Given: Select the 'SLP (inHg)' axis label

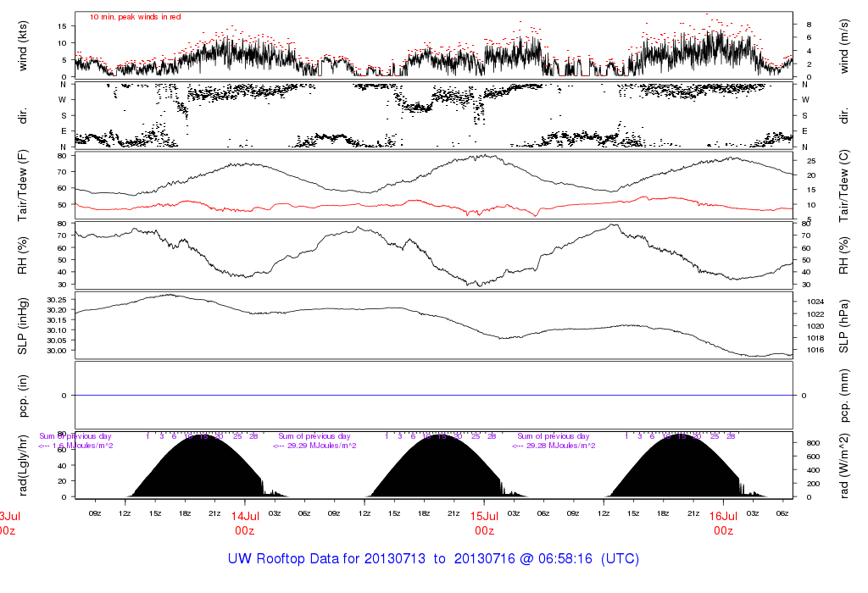Looking at the screenshot, I should (x=24, y=324).
